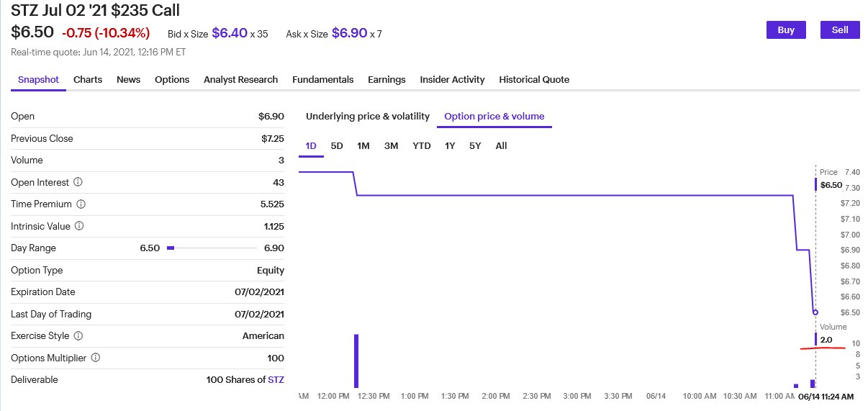Click the purple Buy button
Image resolution: width=868 pixels, height=411 pixels.
786,30
